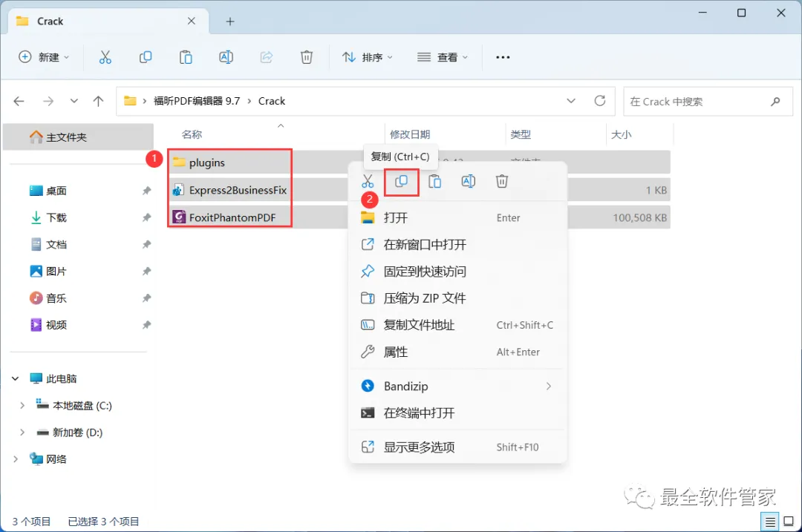
Task: Expand the address bar history dropdown
Action: (x=571, y=101)
